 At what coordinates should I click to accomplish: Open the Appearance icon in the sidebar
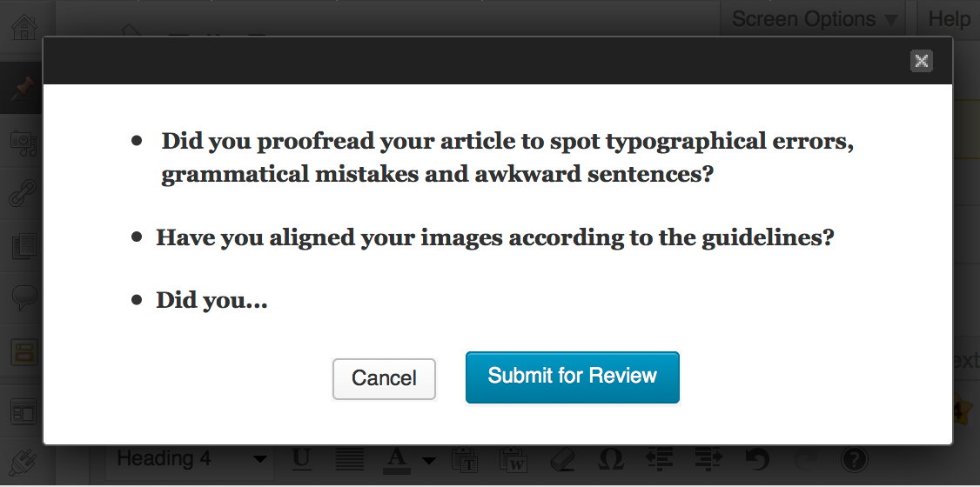(x=24, y=412)
